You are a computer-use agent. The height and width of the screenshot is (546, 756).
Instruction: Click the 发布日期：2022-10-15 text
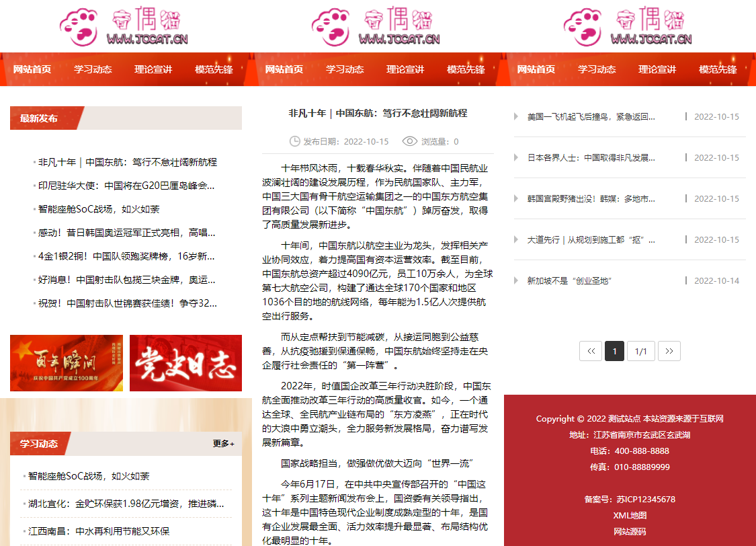click(x=345, y=141)
